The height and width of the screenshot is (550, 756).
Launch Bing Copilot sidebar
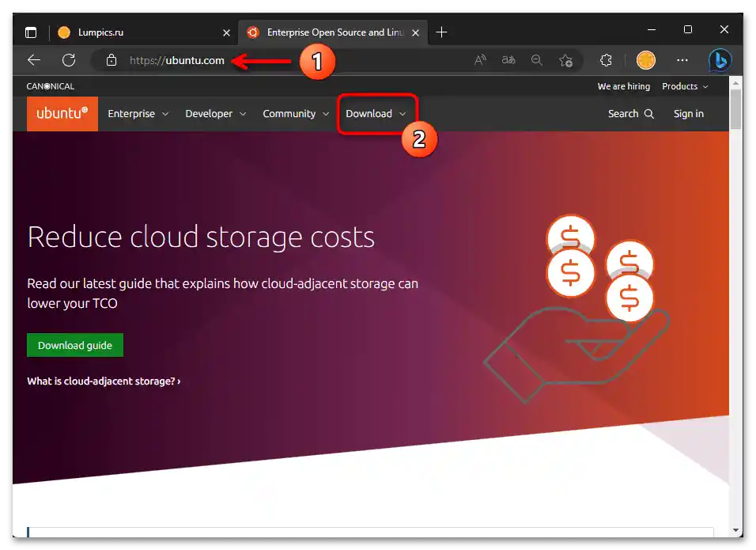coord(720,60)
